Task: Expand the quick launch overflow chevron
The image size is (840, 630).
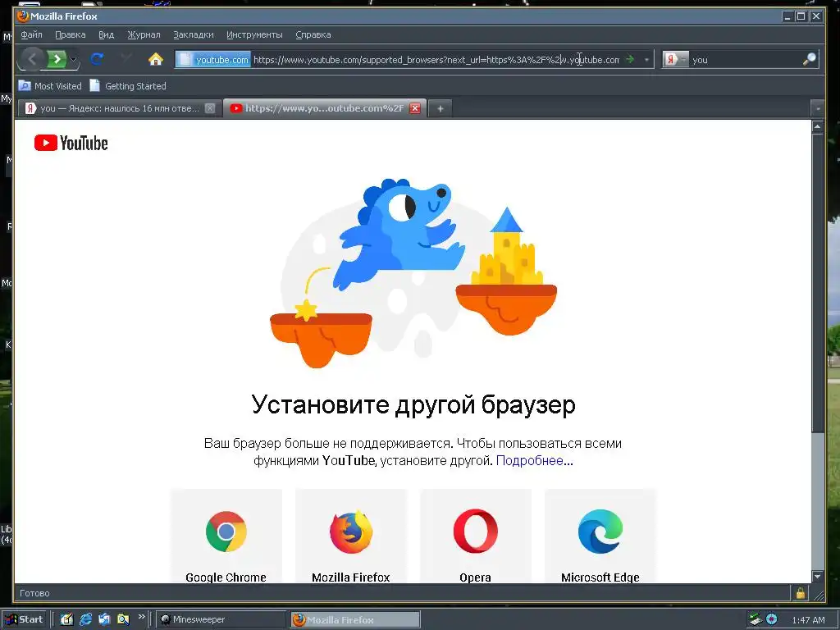Action: click(141, 617)
